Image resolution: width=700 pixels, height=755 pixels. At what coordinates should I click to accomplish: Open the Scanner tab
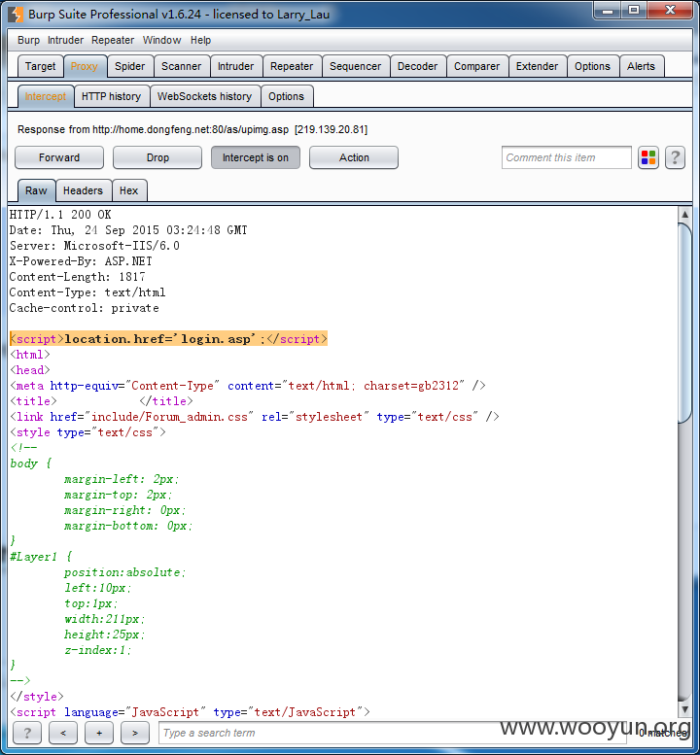click(181, 66)
